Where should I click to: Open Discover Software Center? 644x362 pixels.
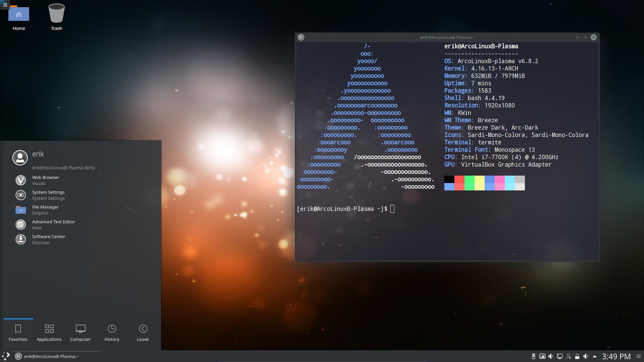tap(81, 239)
